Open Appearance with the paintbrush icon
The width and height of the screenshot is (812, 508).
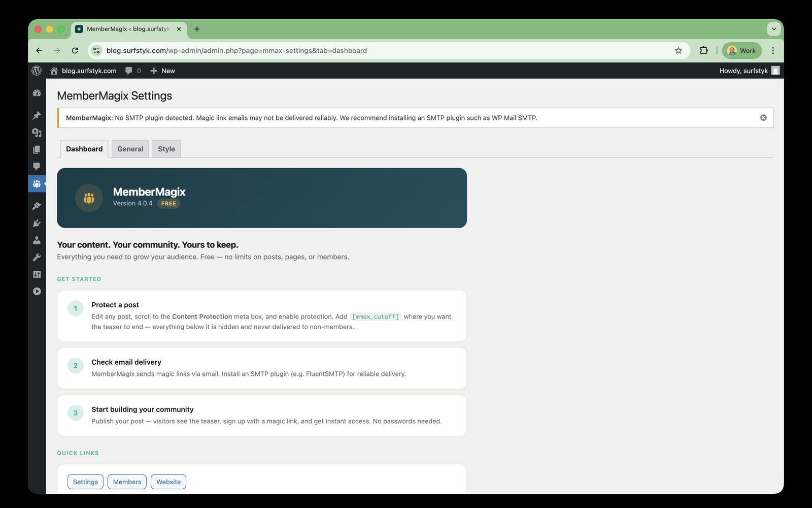[37, 205]
